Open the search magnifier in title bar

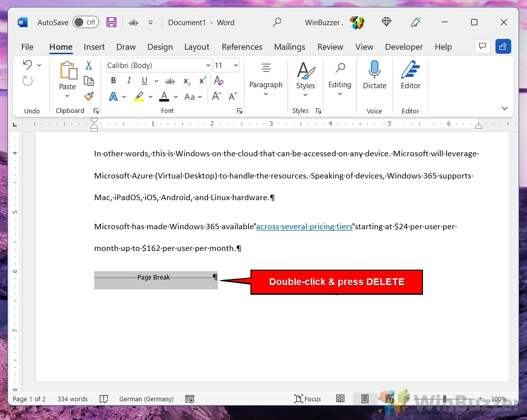277,23
